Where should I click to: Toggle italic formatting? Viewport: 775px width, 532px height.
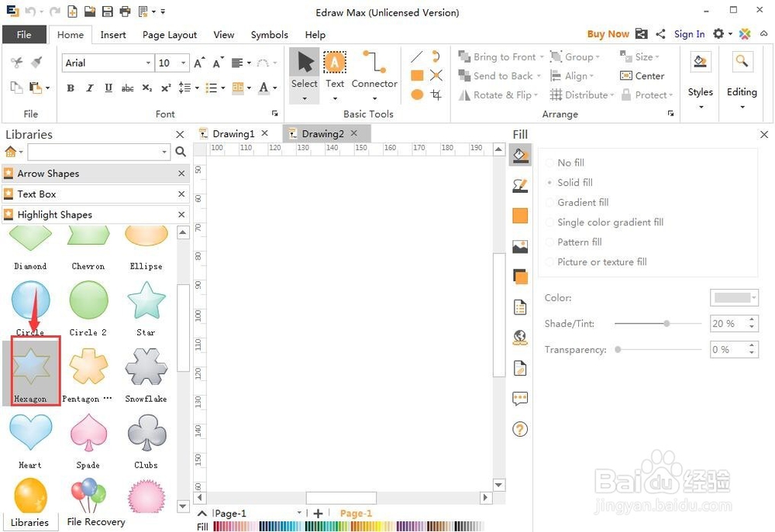(x=89, y=88)
